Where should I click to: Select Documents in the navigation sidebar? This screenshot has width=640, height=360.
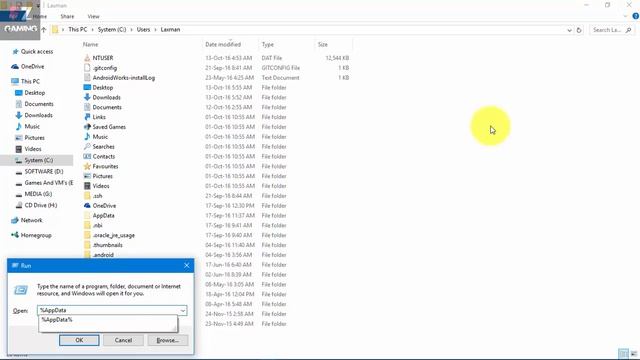(x=39, y=104)
